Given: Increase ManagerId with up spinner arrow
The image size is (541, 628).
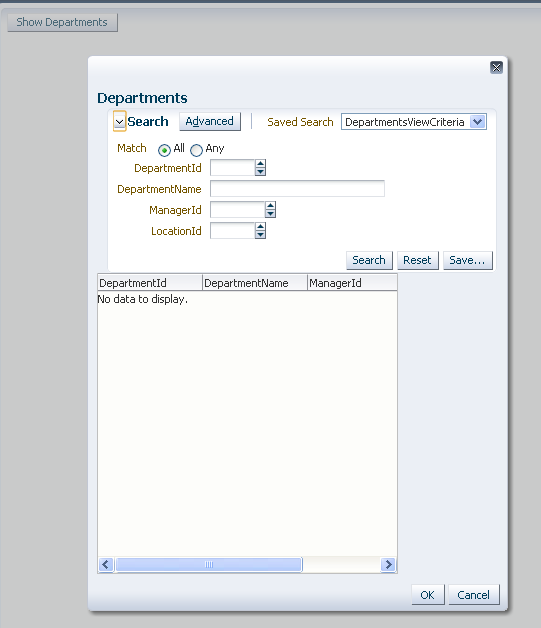Looking at the screenshot, I should [270, 205].
